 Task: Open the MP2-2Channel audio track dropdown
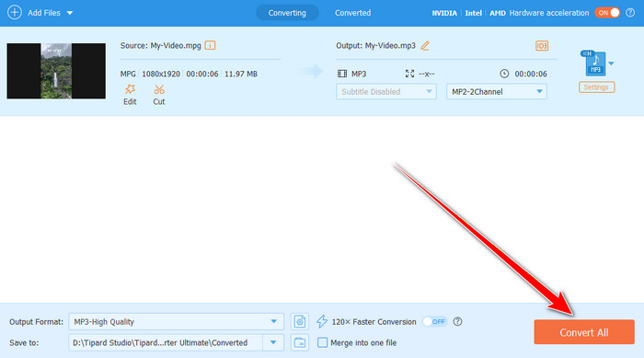click(x=497, y=92)
